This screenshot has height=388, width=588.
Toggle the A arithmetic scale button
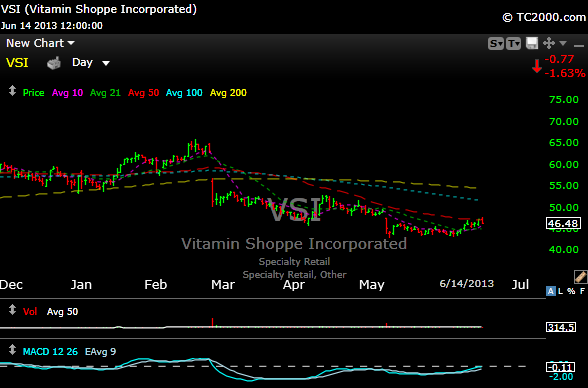point(551,291)
